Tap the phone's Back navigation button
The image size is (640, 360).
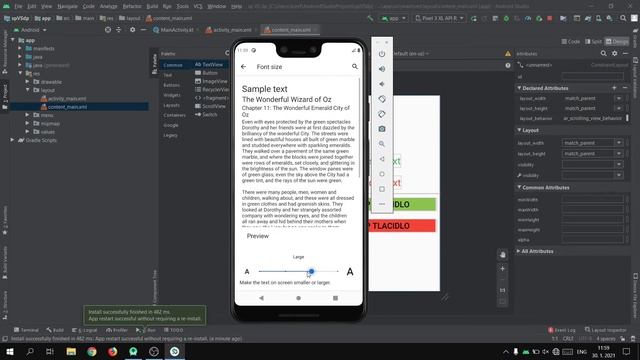tap(262, 298)
